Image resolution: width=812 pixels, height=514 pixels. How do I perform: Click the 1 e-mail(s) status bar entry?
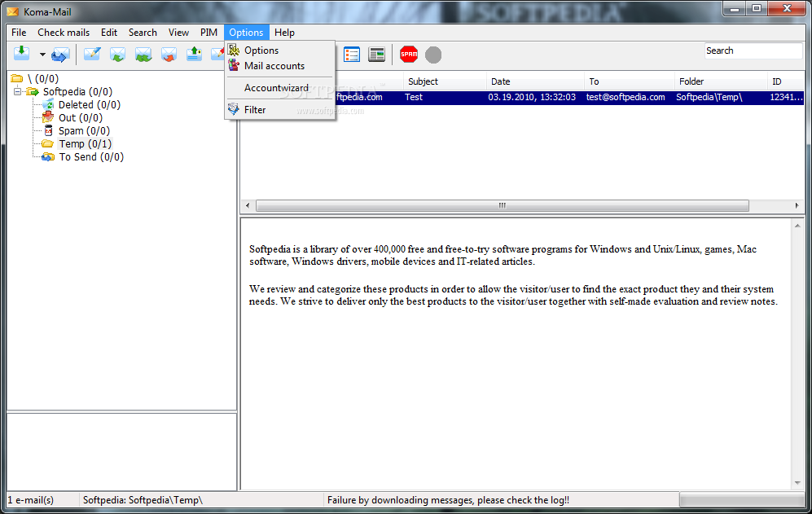coord(31,500)
